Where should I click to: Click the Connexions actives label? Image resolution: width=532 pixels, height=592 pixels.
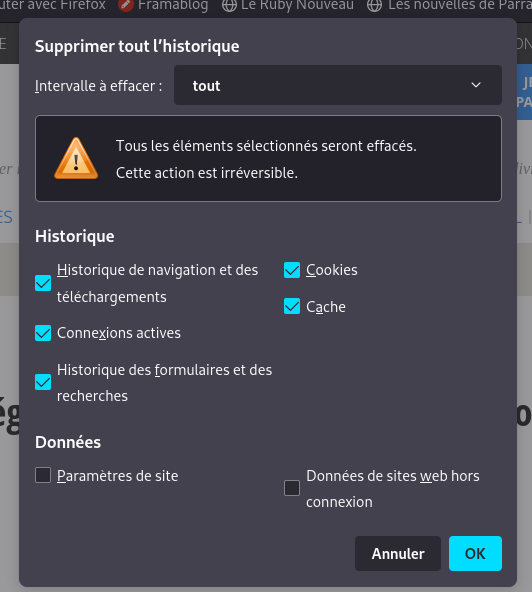point(119,333)
